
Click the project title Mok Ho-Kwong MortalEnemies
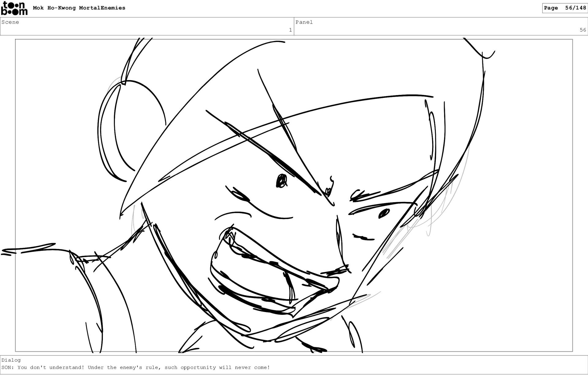79,8
